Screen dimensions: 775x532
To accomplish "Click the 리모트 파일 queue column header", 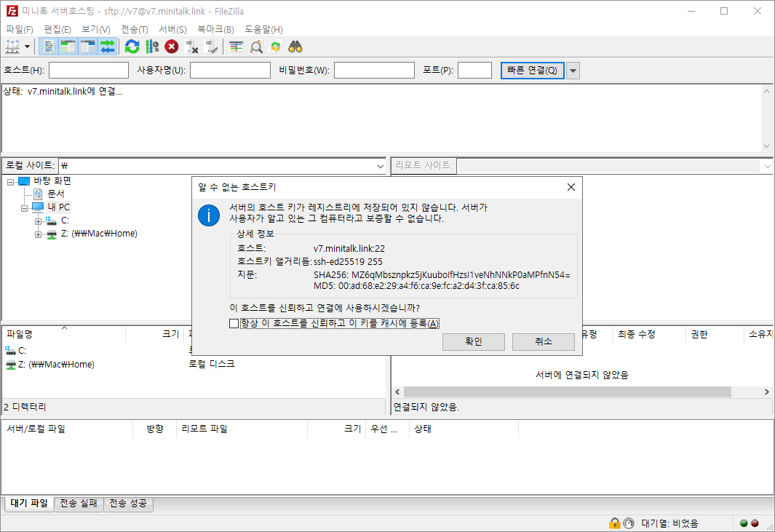I will point(242,429).
